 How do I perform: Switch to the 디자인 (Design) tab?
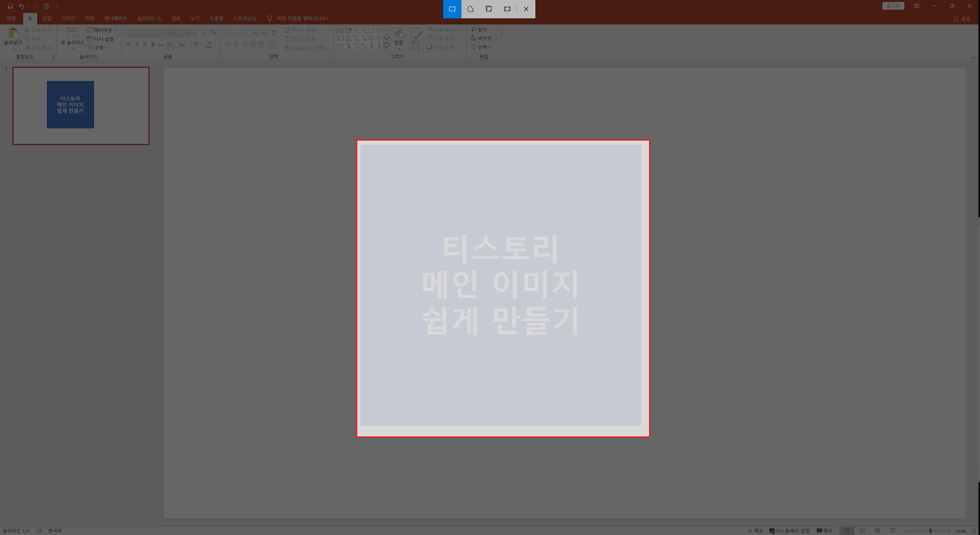point(68,18)
